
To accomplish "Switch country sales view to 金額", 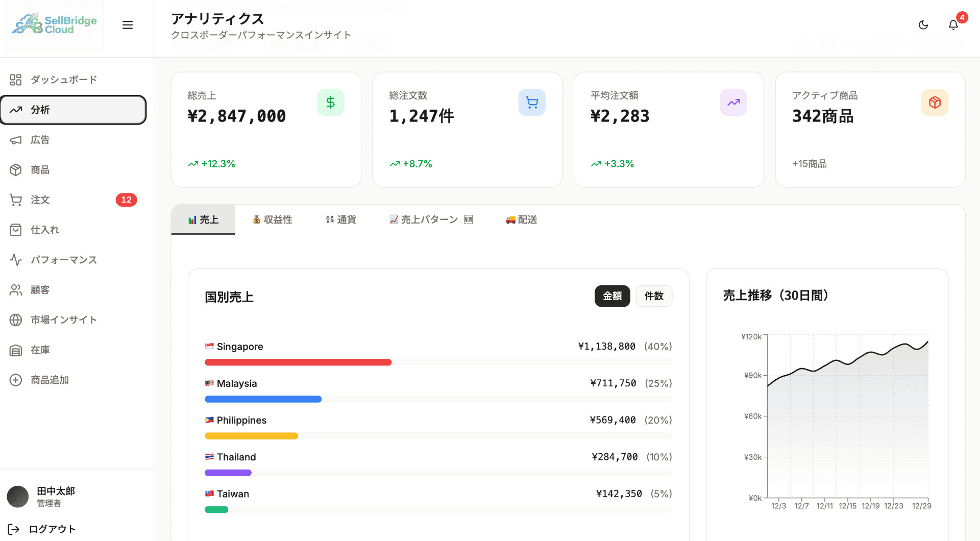I will pyautogui.click(x=612, y=296).
